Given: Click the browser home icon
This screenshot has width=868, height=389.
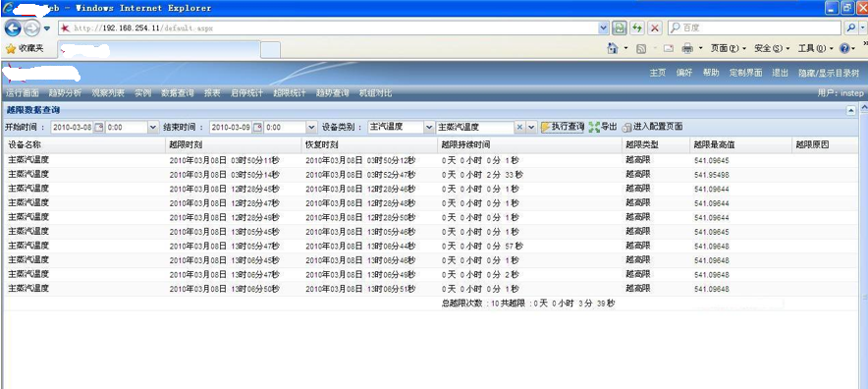Looking at the screenshot, I should 613,49.
